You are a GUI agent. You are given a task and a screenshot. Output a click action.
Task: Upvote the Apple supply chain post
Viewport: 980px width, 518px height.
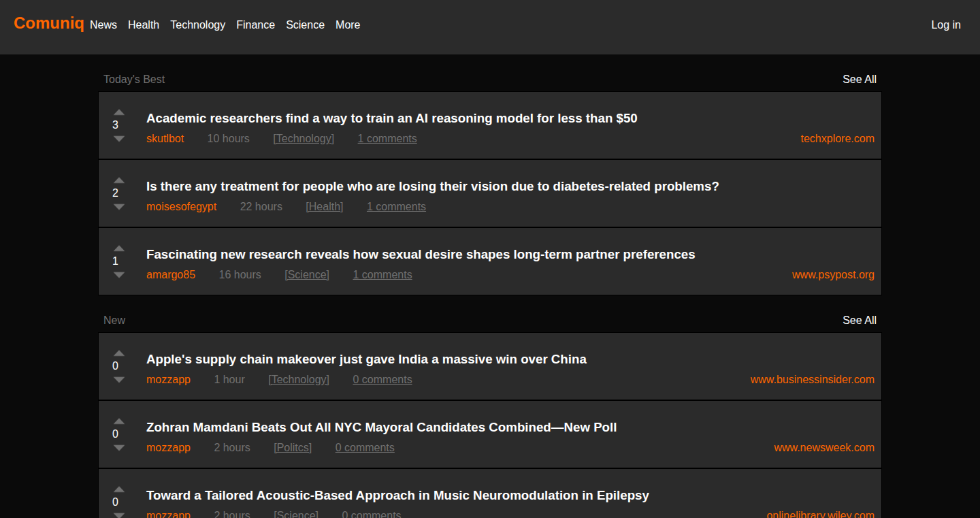pos(119,353)
